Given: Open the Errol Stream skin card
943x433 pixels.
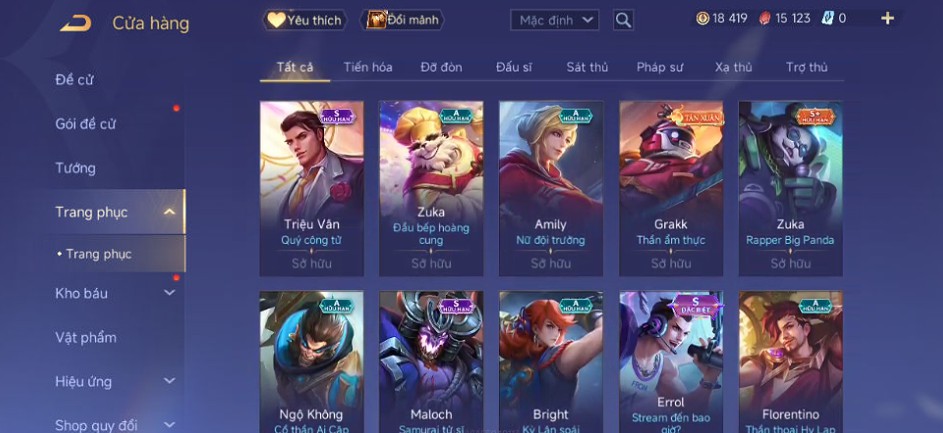Looking at the screenshot, I should tap(671, 362).
